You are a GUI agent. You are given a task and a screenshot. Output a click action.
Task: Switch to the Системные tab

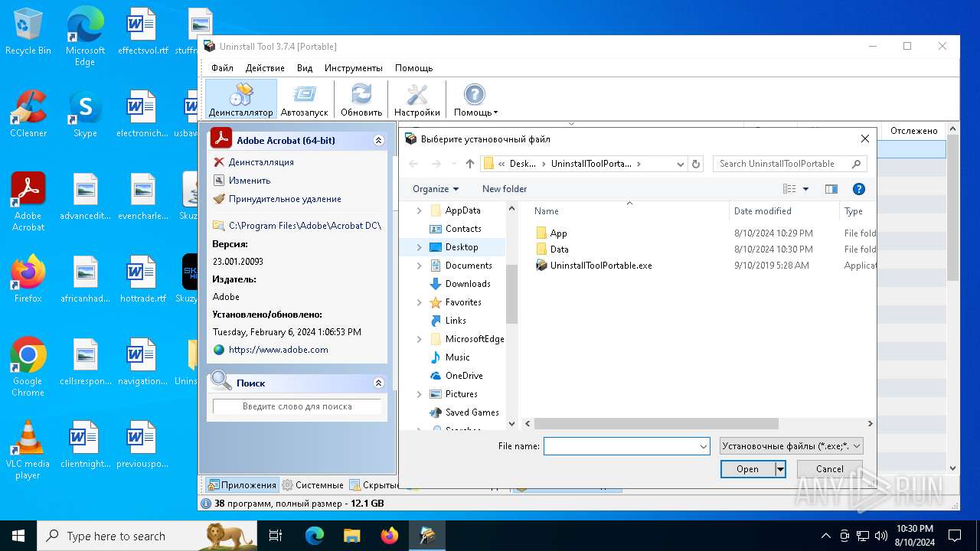point(312,485)
